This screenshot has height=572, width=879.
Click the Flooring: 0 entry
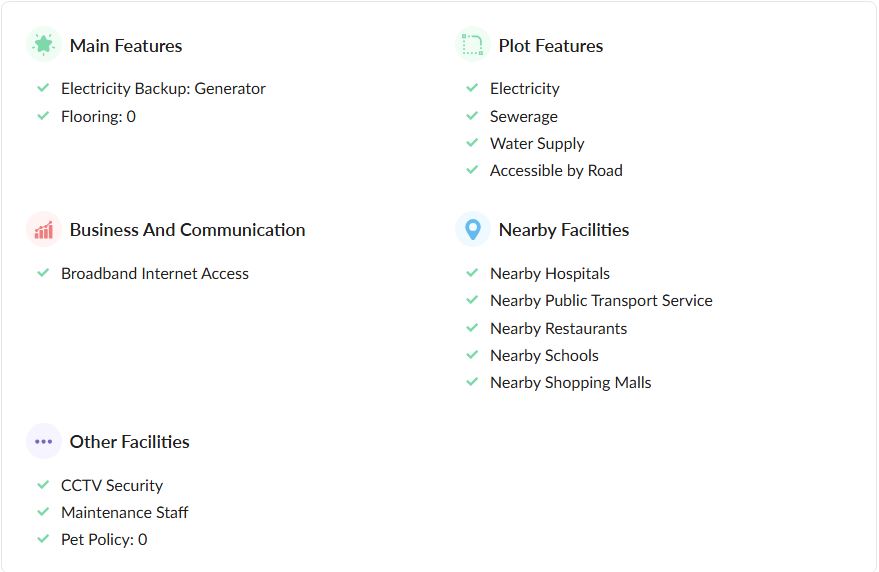[x=98, y=116]
